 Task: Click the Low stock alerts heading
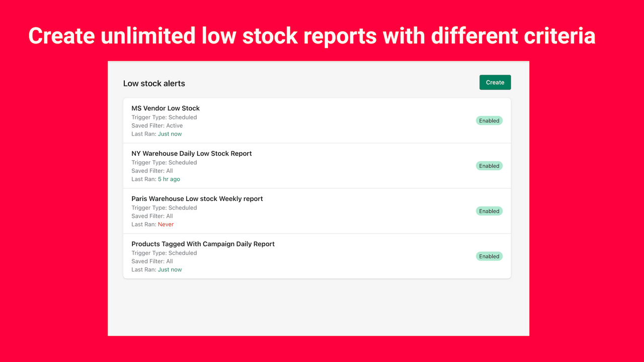pyautogui.click(x=154, y=83)
